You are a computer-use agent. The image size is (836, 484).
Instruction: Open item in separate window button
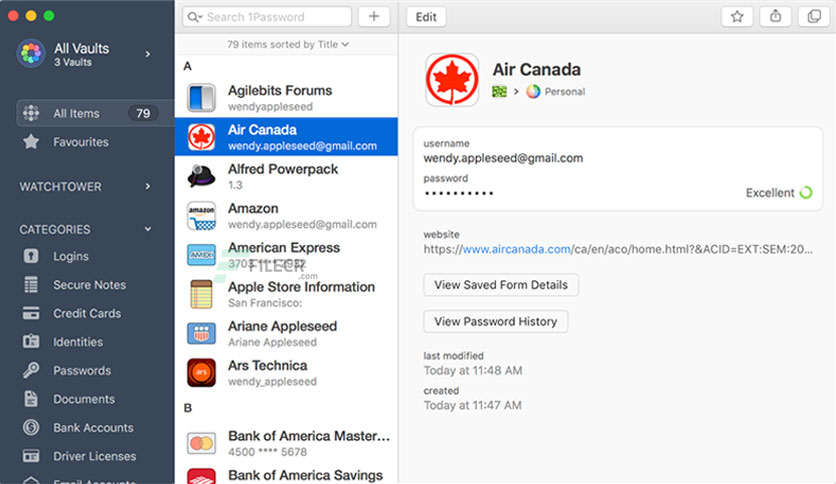point(814,17)
